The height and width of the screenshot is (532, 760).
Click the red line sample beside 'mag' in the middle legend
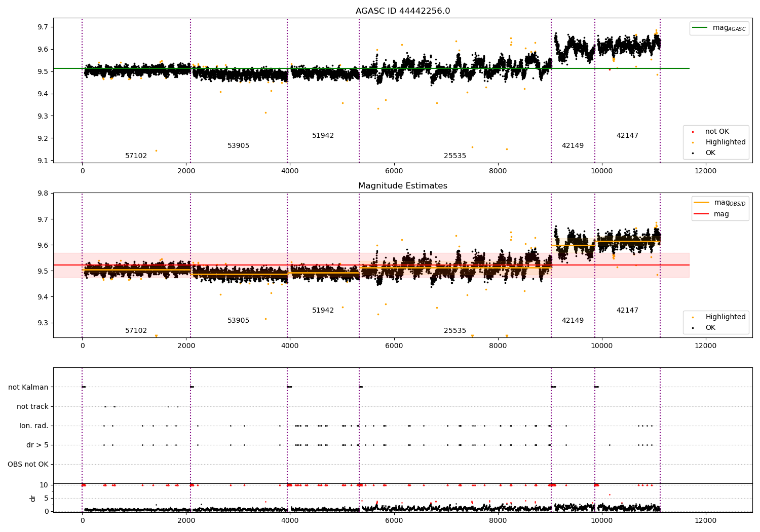point(702,214)
